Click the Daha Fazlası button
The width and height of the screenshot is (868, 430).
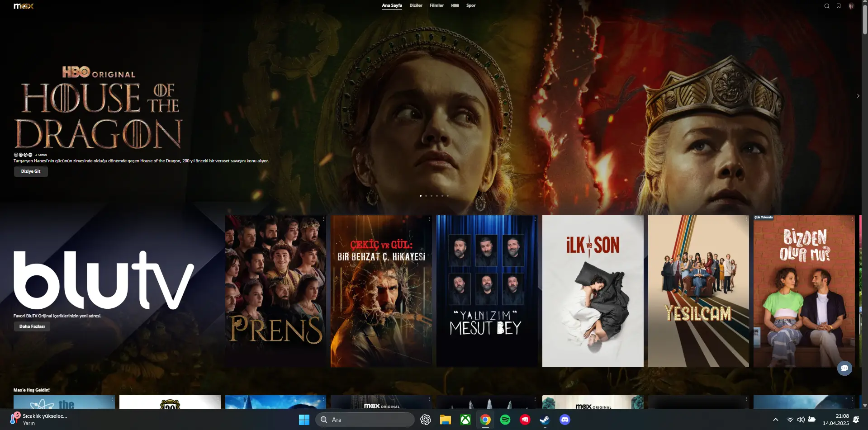pyautogui.click(x=32, y=326)
